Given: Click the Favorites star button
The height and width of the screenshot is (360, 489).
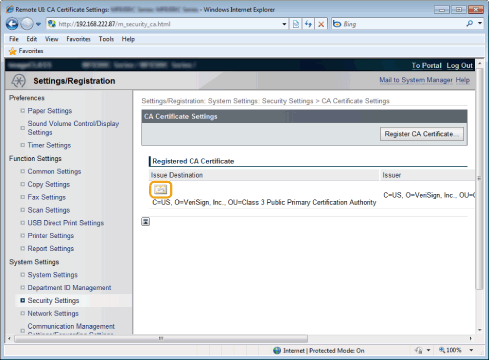Looking at the screenshot, I should click(26, 51).
